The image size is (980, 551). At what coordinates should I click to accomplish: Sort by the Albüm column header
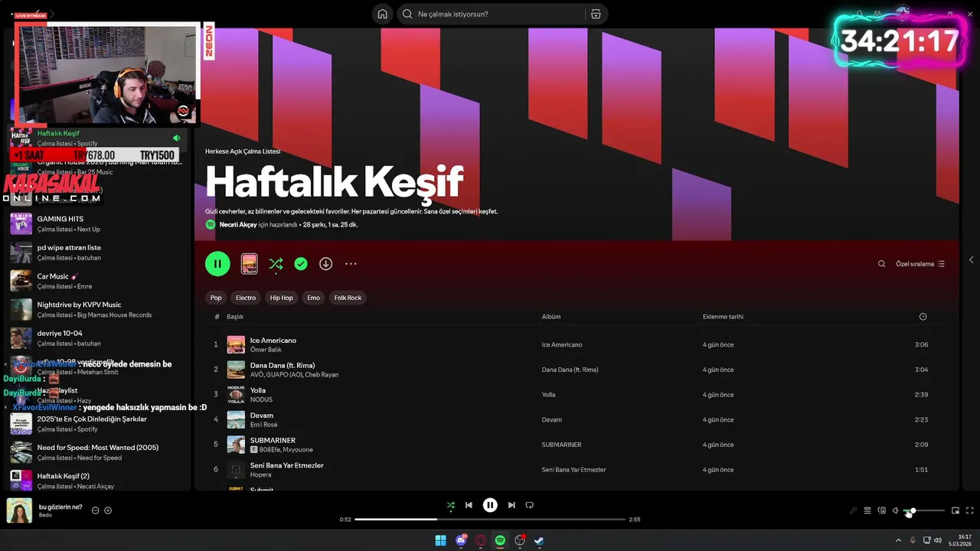click(551, 317)
